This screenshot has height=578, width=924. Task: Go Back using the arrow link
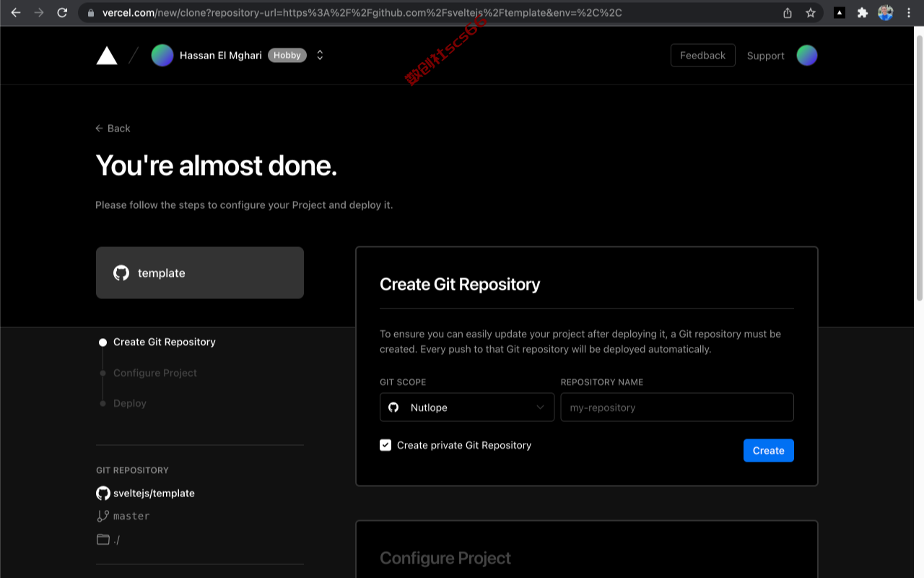[x=113, y=129]
